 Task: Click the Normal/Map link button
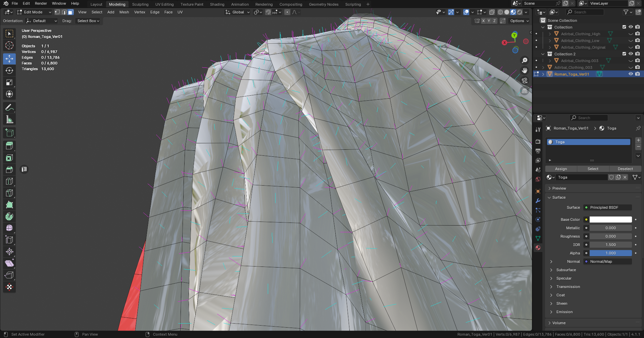607,261
